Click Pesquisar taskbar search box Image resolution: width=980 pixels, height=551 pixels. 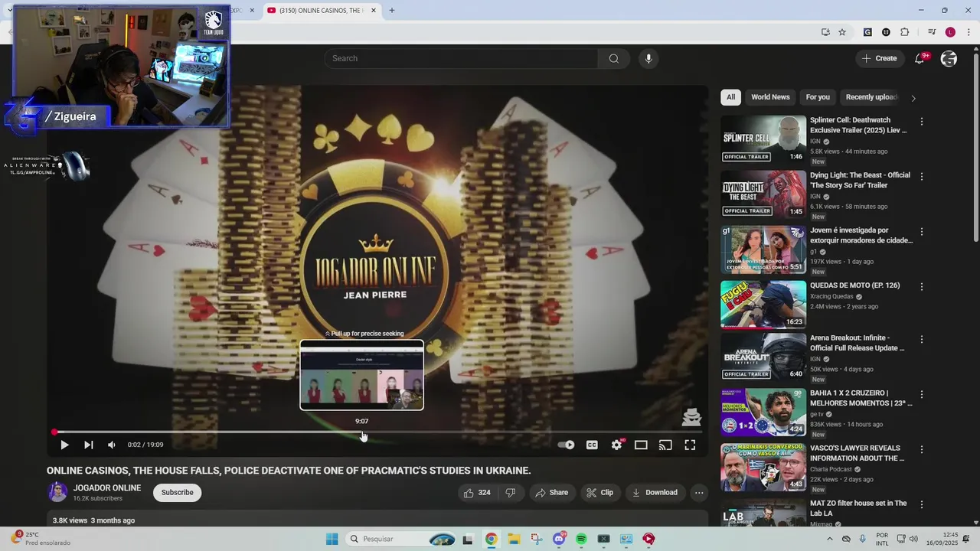pyautogui.click(x=400, y=539)
